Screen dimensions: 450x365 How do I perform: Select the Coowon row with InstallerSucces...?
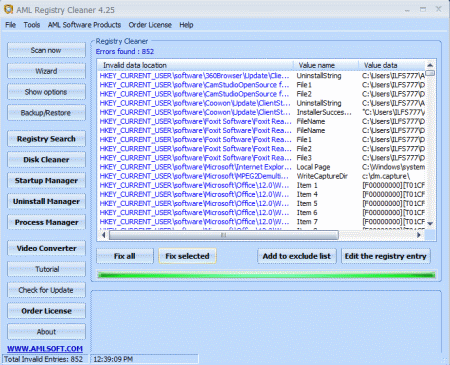click(262, 112)
